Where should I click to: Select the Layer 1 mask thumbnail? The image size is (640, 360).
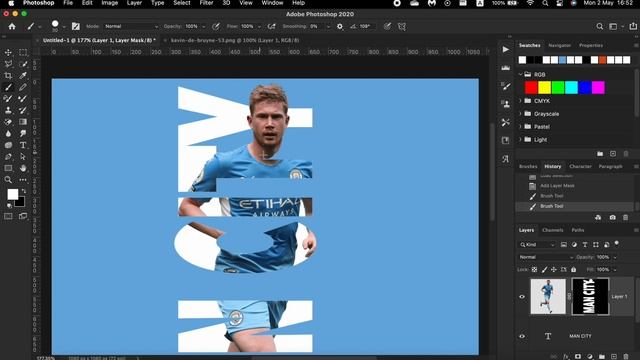click(x=590, y=297)
